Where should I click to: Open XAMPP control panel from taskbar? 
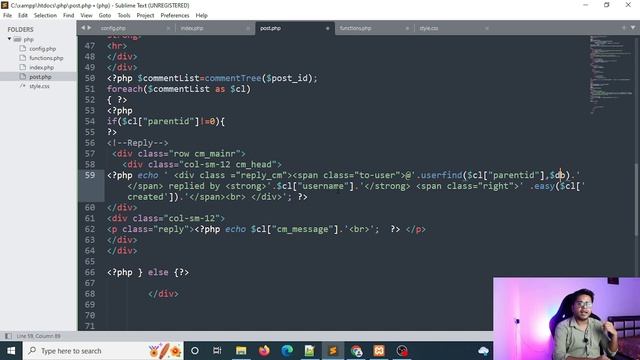click(x=379, y=351)
